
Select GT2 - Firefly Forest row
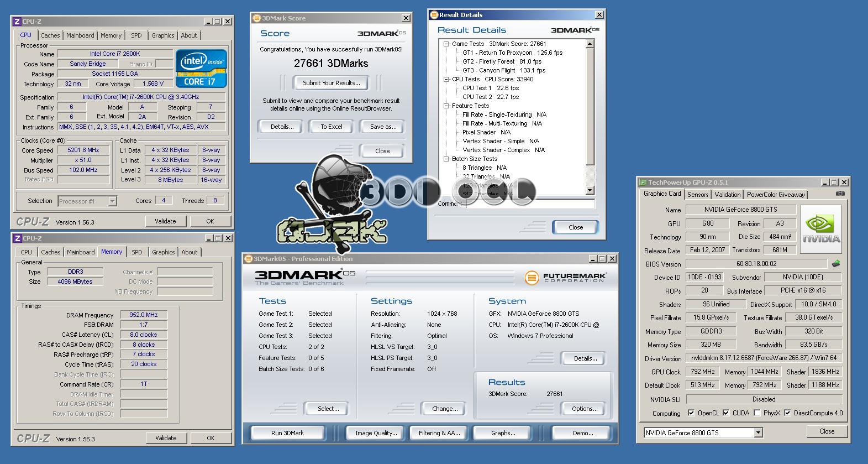tap(502, 61)
